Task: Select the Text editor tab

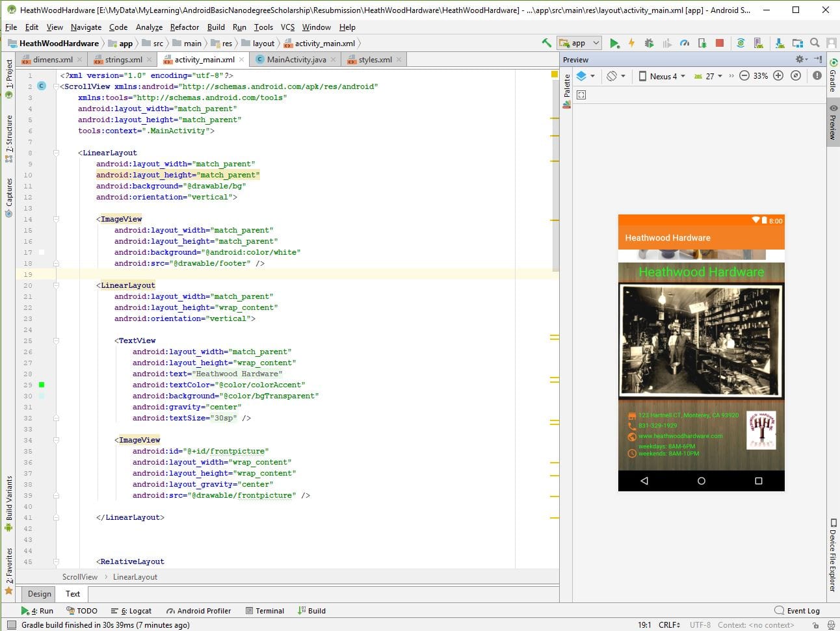Action: tap(73, 593)
